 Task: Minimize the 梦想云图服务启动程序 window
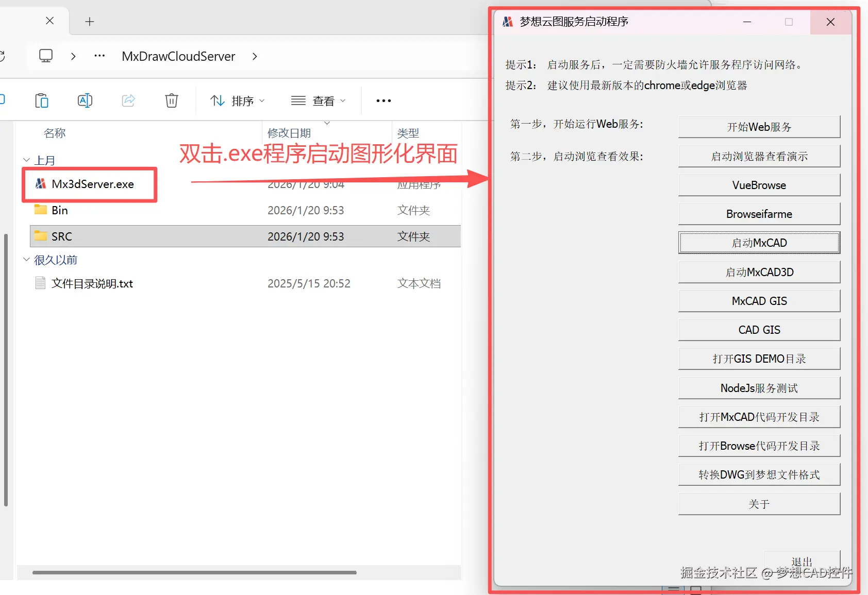coord(747,22)
